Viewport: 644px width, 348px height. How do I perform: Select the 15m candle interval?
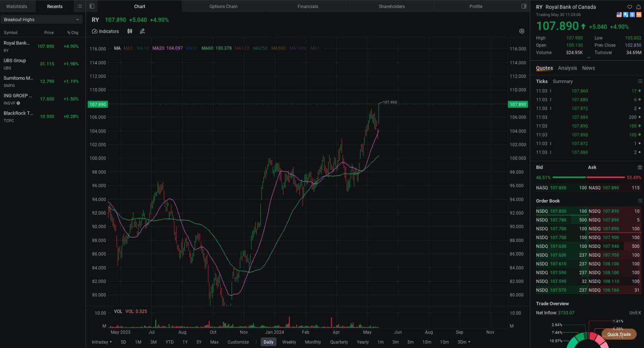(444, 342)
